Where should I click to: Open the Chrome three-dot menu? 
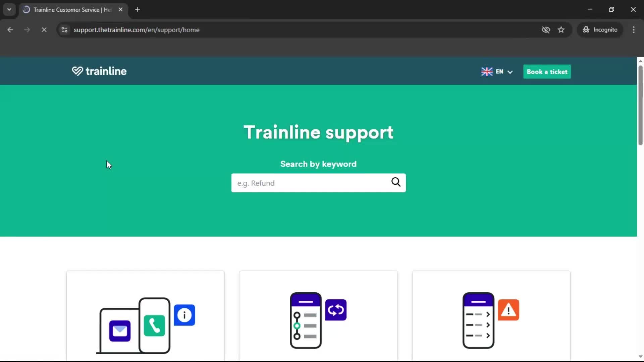[634, 29]
